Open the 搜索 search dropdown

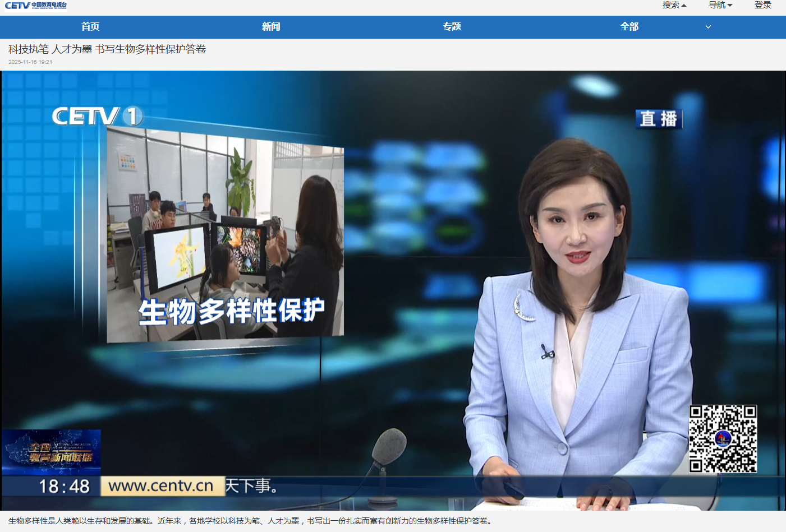[674, 5]
